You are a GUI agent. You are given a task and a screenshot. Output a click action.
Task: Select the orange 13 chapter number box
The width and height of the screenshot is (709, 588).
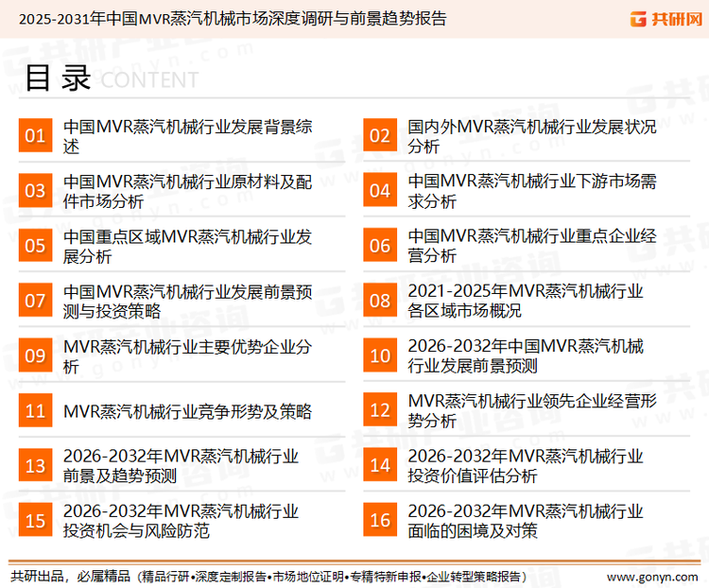(35, 465)
